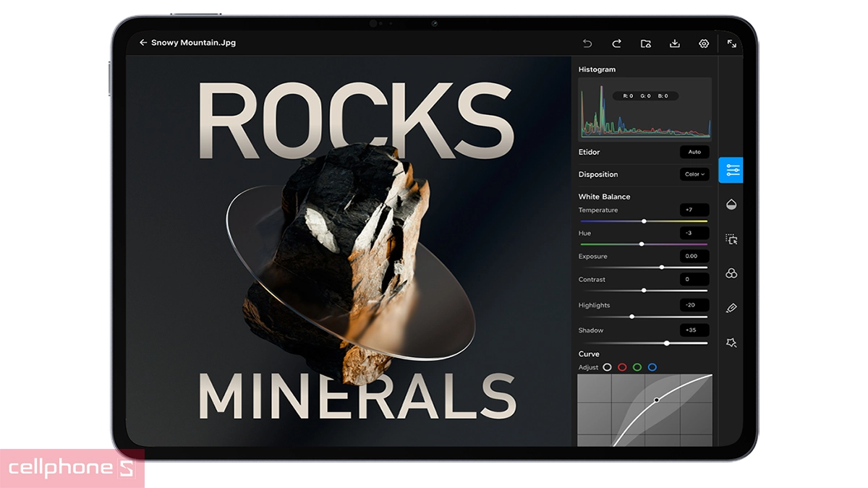868x488 pixels.
Task: Select the white curve channel circle
Action: pyautogui.click(x=607, y=367)
